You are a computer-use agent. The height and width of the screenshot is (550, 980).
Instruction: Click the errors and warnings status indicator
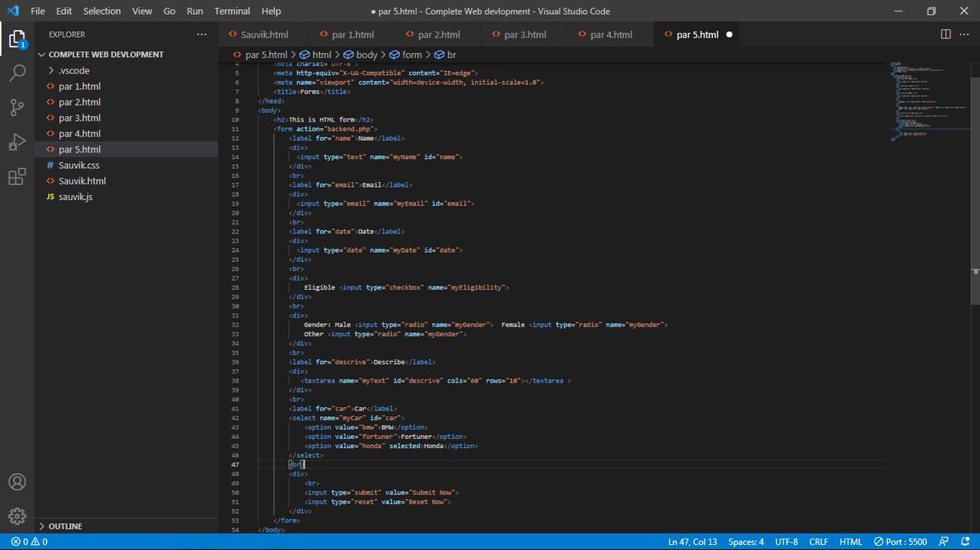[x=29, y=542]
